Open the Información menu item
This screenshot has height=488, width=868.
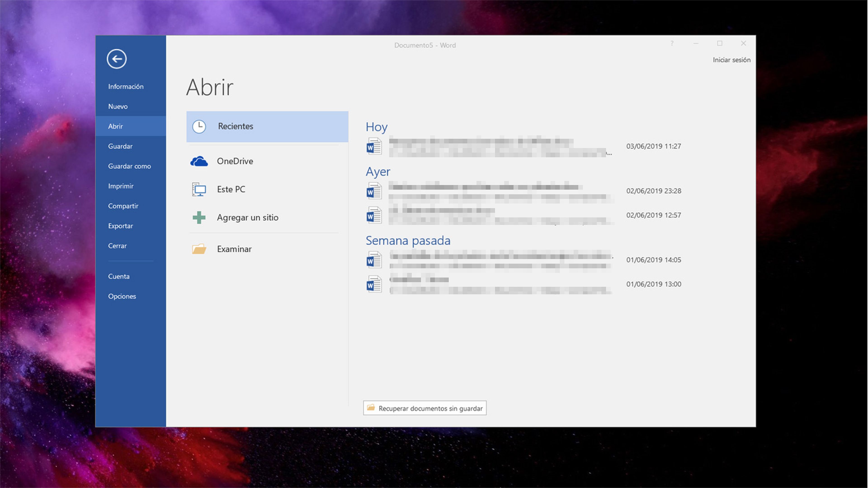[x=131, y=87]
